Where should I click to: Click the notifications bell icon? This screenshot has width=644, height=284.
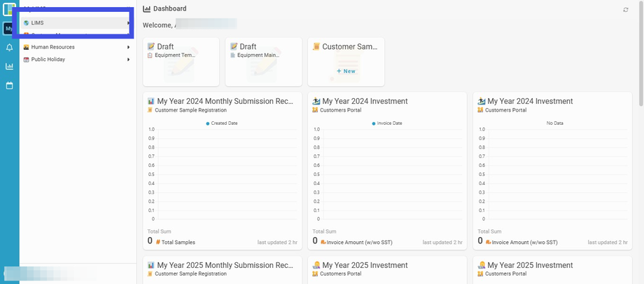9,48
